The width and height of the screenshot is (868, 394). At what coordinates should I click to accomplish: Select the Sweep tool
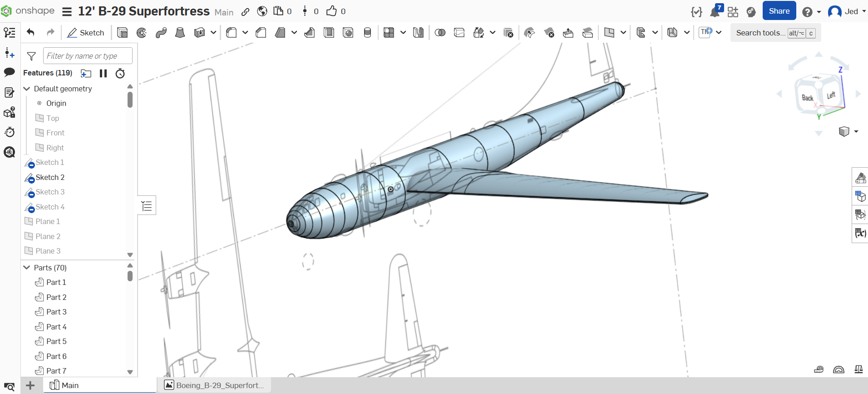[x=161, y=32]
